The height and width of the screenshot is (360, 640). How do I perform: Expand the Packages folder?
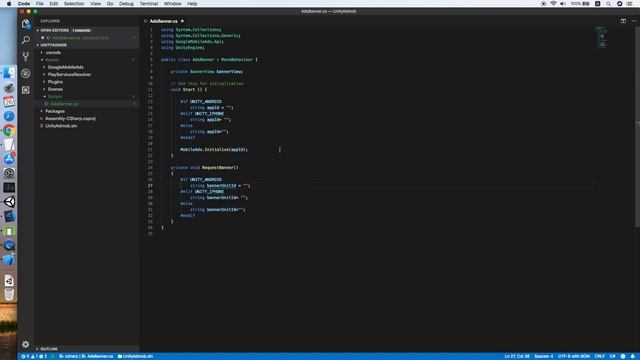(55, 111)
